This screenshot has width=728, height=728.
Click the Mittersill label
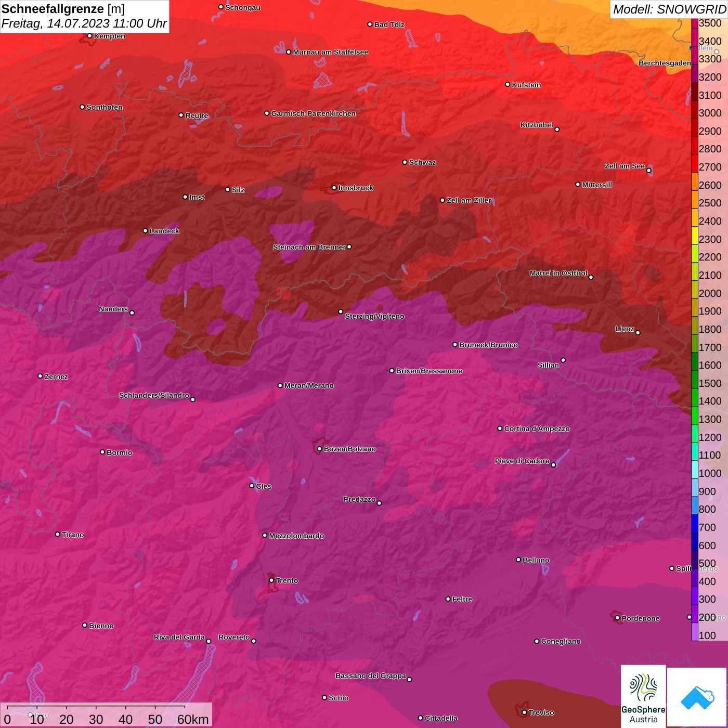tap(597, 185)
